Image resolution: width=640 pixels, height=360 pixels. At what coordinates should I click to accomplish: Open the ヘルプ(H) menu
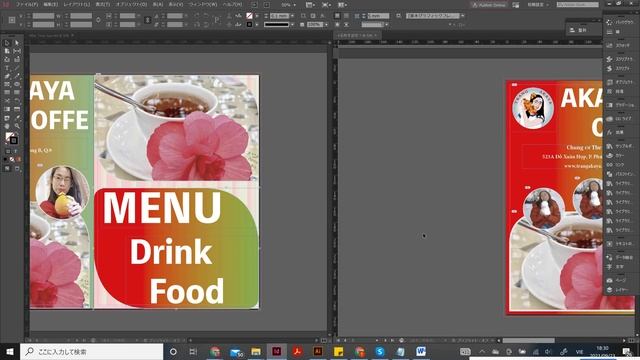[232, 5]
